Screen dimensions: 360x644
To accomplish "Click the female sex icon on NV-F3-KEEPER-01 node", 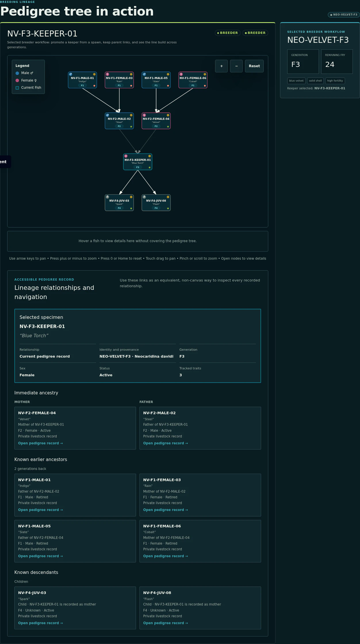I will click(x=126, y=156).
